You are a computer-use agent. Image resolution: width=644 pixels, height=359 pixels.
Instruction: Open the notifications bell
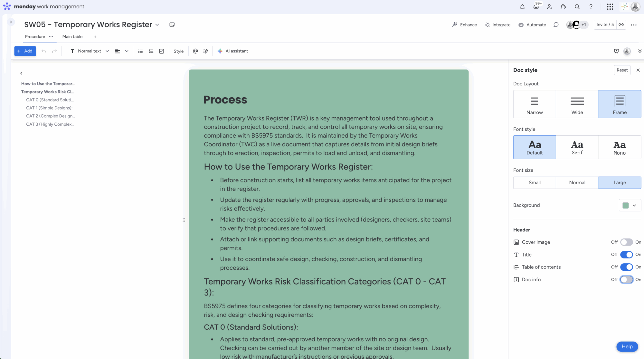pos(522,7)
